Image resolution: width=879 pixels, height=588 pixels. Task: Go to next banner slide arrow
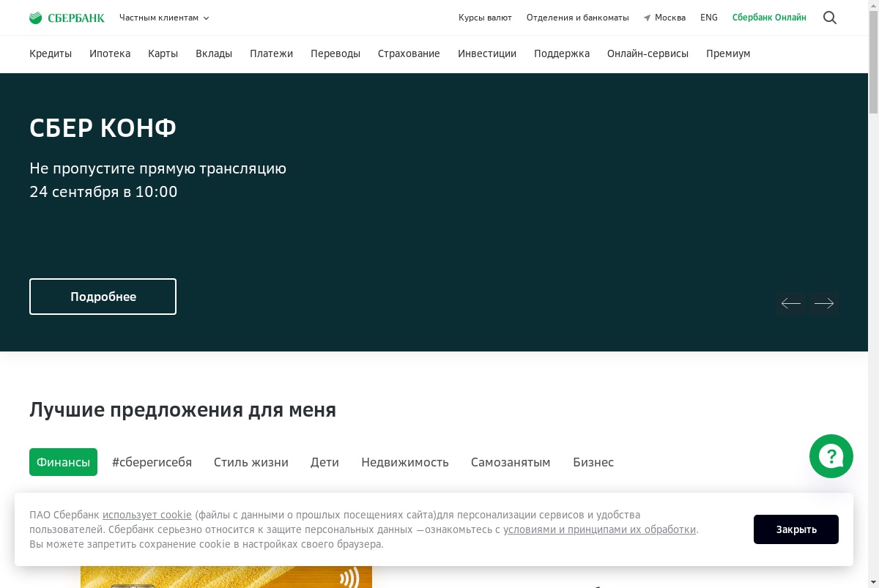click(x=824, y=303)
